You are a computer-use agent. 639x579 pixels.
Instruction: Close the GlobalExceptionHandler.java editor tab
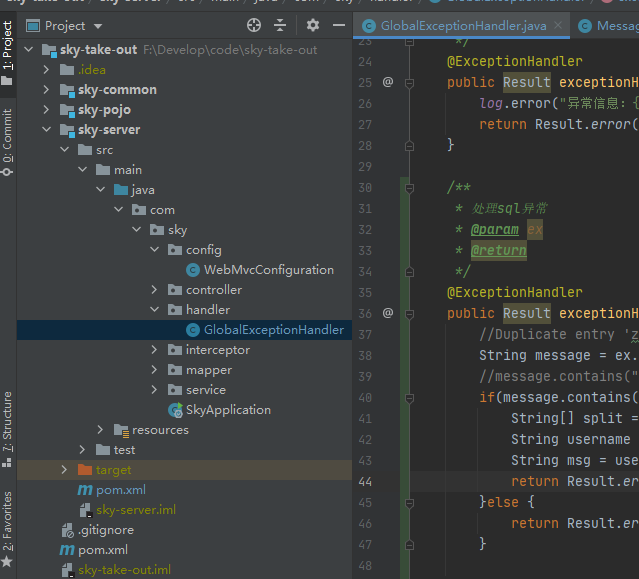(556, 25)
